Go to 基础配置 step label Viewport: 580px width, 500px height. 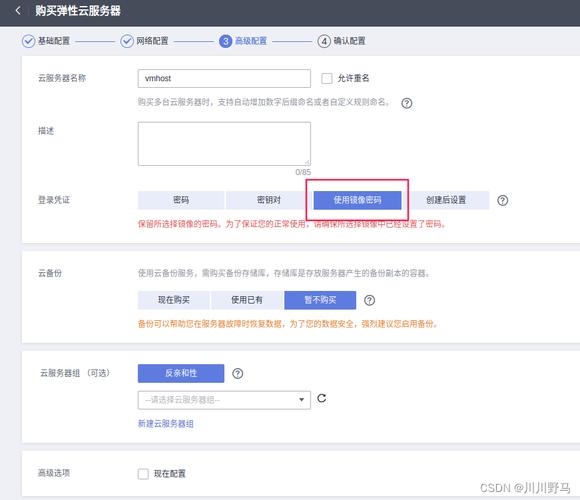54,41
